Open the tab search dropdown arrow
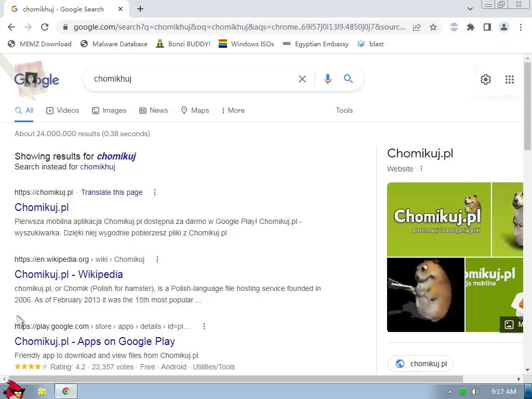The height and width of the screenshot is (399, 532). 470,9
